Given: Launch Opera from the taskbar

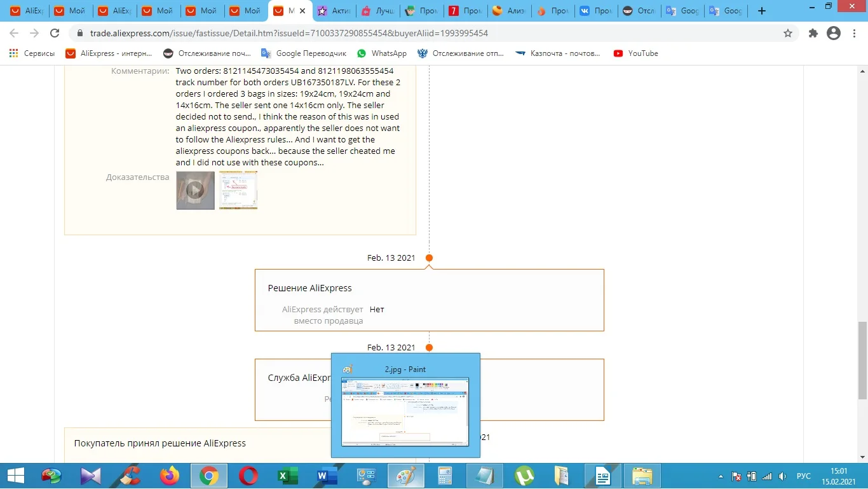Looking at the screenshot, I should (248, 476).
